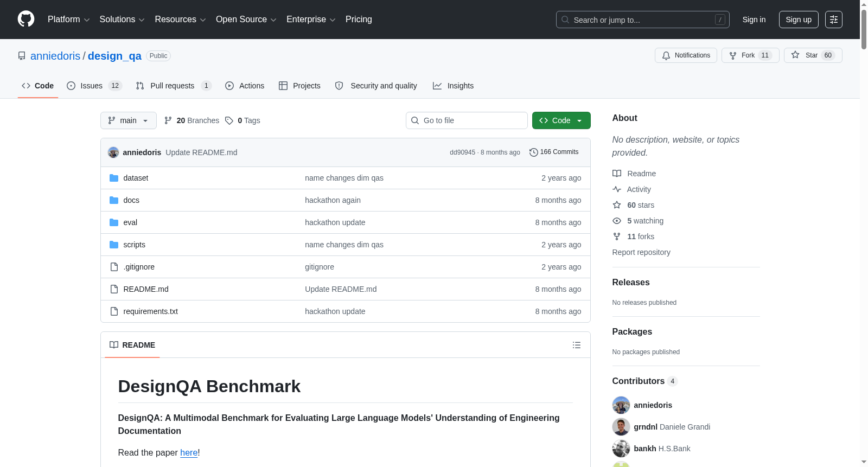Image resolution: width=868 pixels, height=467 pixels.
Task: Expand the Resources menu
Action: [x=180, y=20]
